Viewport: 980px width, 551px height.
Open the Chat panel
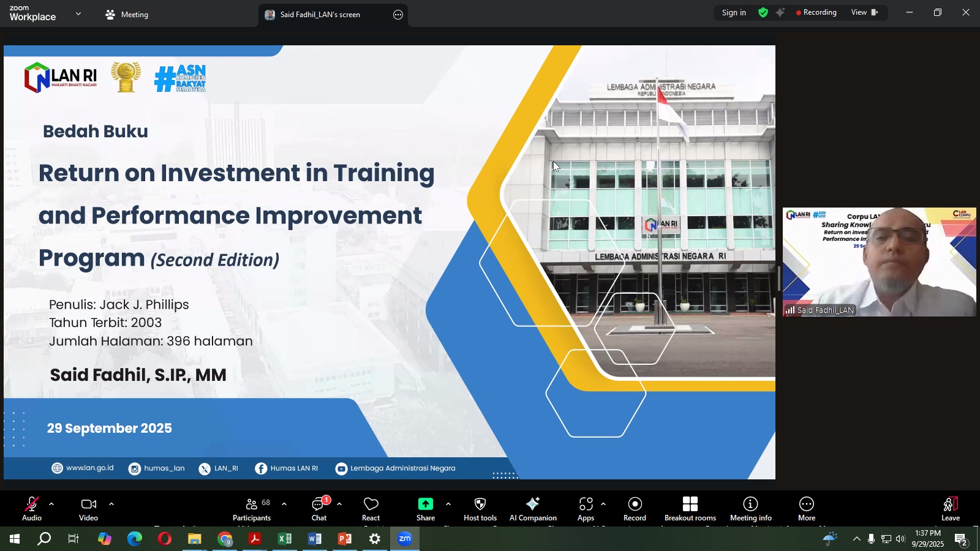(319, 508)
